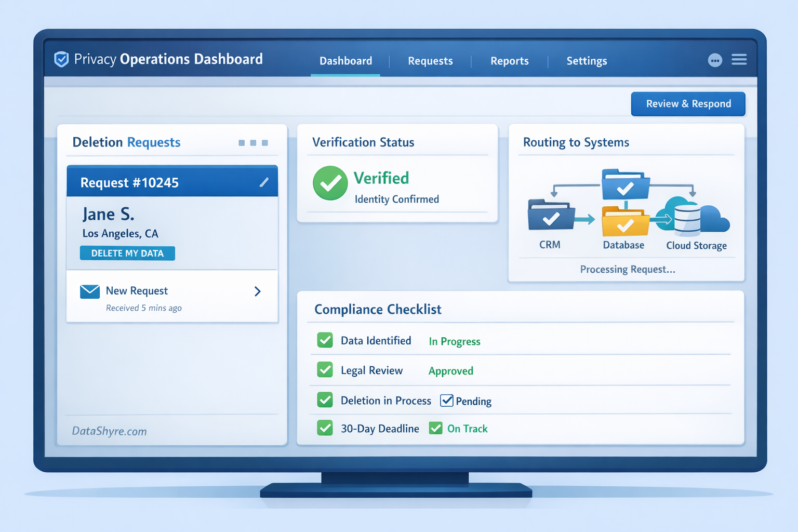Switch to the Dashboard tab

pos(345,61)
